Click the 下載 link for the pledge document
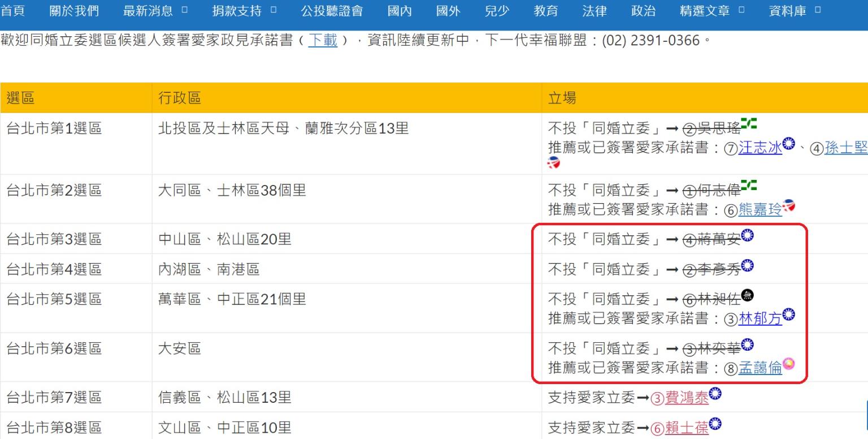The height and width of the screenshot is (439, 868). click(322, 41)
